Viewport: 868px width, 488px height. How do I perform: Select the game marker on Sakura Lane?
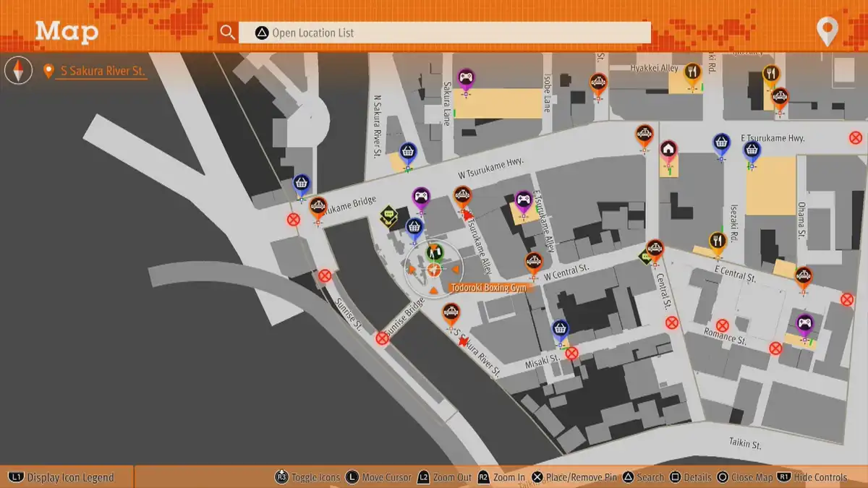coord(466,79)
